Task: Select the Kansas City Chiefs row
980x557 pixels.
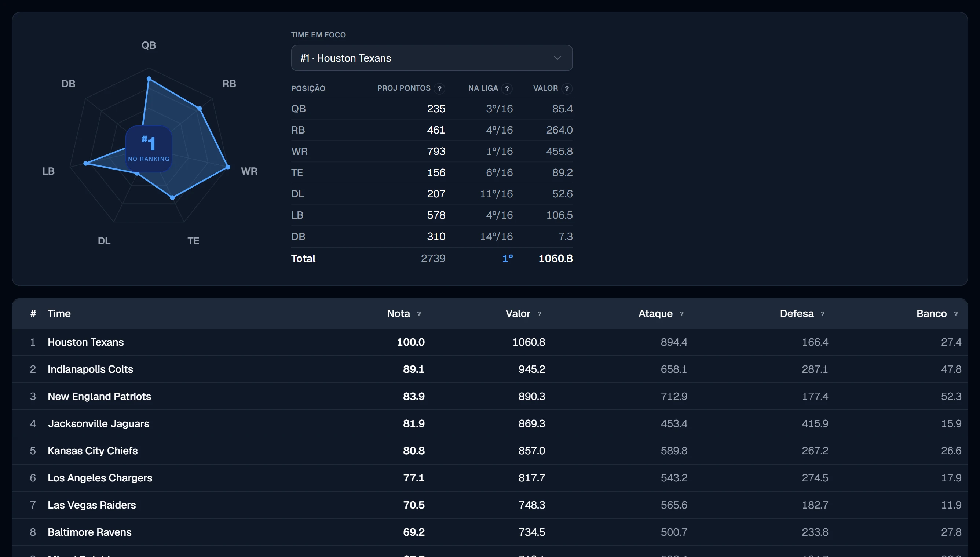Action: pyautogui.click(x=490, y=451)
